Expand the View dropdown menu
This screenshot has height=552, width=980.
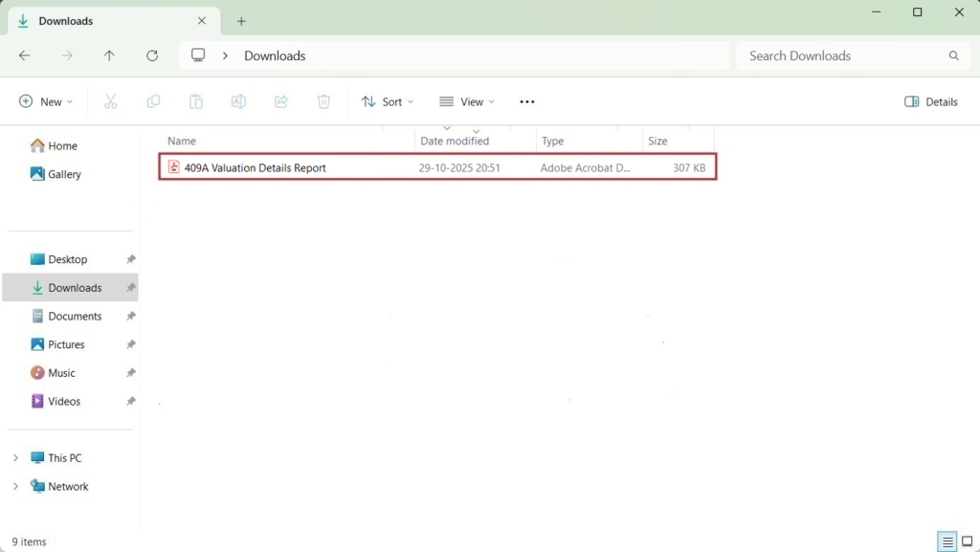coord(466,101)
